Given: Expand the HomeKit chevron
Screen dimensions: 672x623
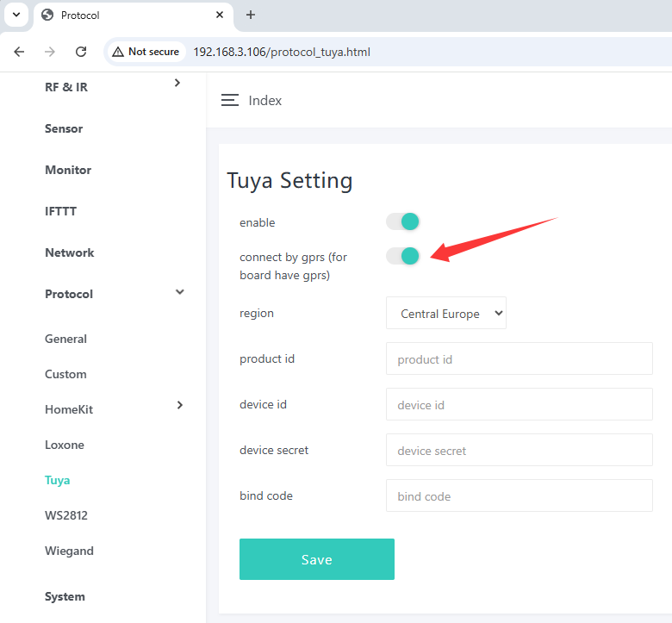Looking at the screenshot, I should click(x=180, y=405).
